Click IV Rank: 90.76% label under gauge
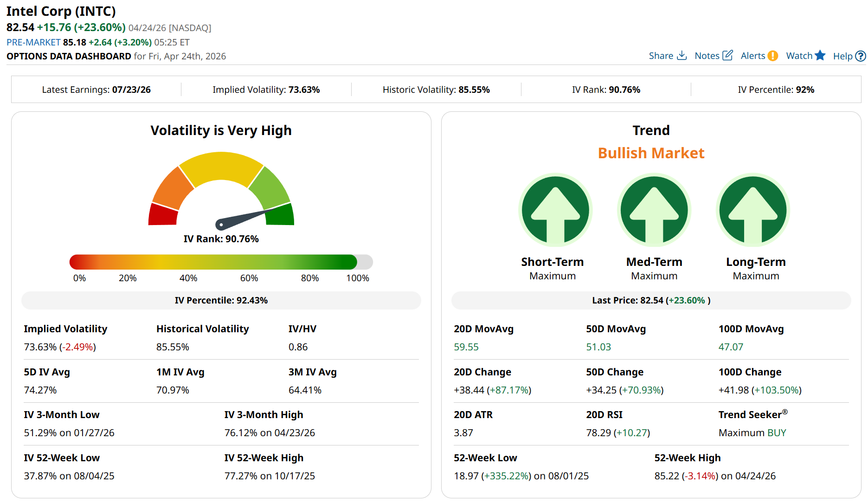Image resolution: width=868 pixels, height=503 pixels. click(221, 239)
